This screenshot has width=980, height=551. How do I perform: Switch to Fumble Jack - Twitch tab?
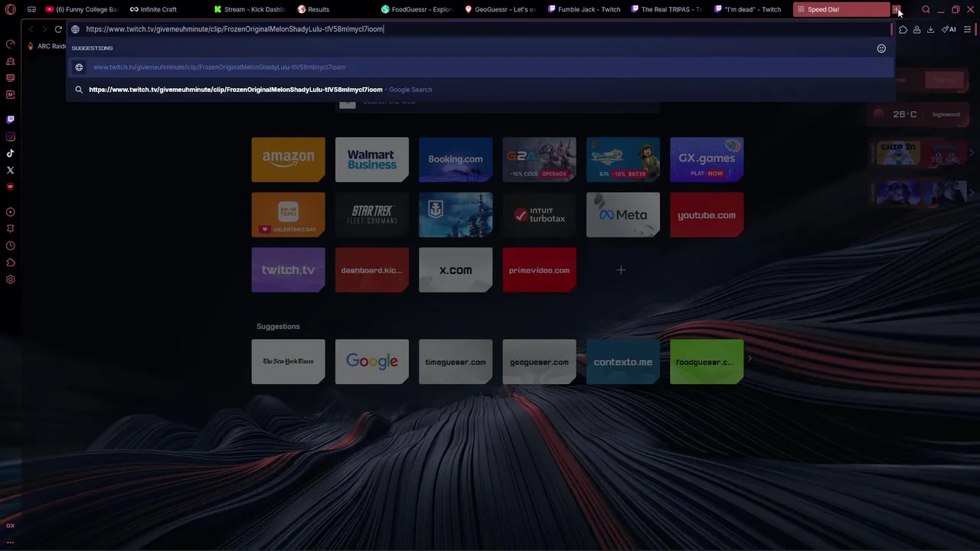(x=584, y=9)
